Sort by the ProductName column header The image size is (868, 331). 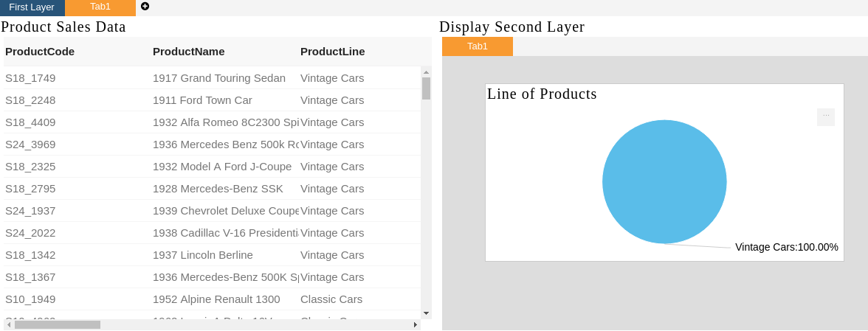click(189, 52)
